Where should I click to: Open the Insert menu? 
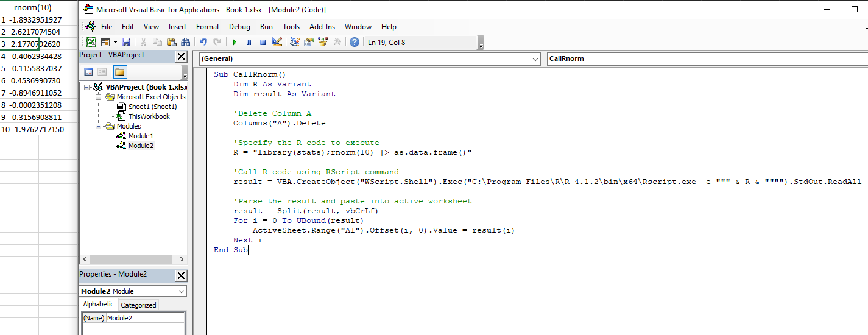[177, 27]
